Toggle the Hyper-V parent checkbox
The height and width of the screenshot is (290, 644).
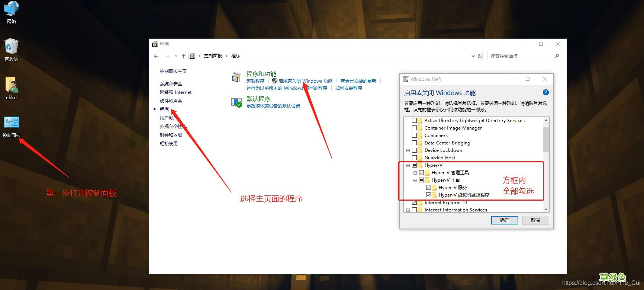point(414,165)
